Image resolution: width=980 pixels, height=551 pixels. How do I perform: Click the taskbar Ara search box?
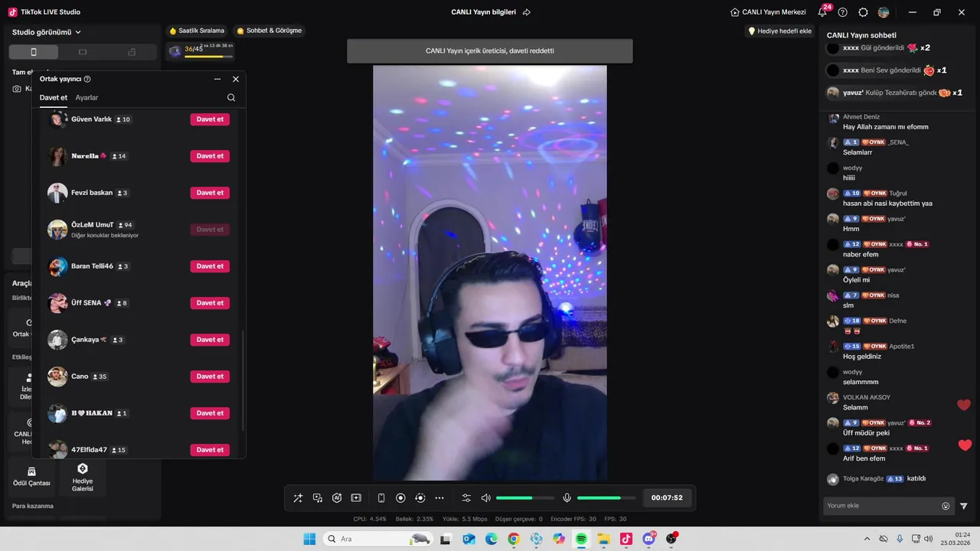378,539
